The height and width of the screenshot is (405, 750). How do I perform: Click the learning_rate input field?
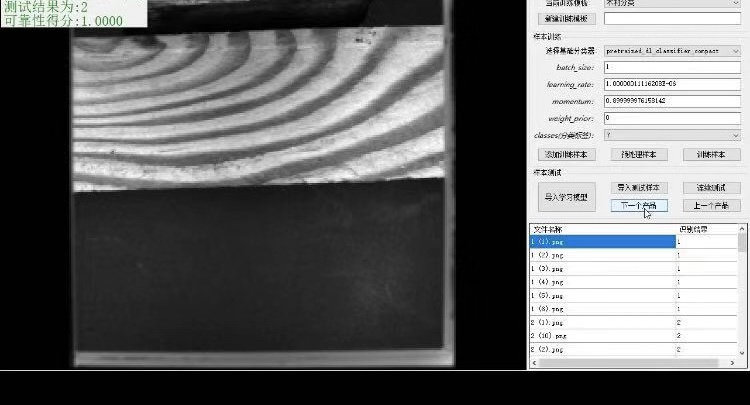[672, 84]
